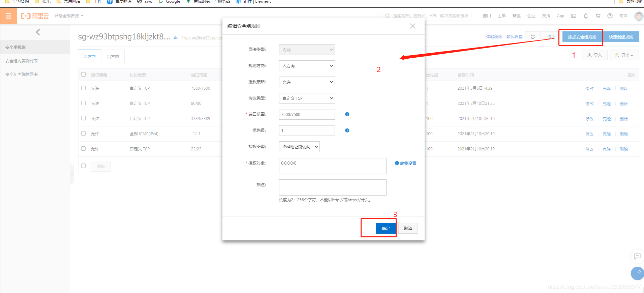The height and width of the screenshot is (293, 644).
Task: Click cloud icon beside security group name
Action: [x=176, y=38]
